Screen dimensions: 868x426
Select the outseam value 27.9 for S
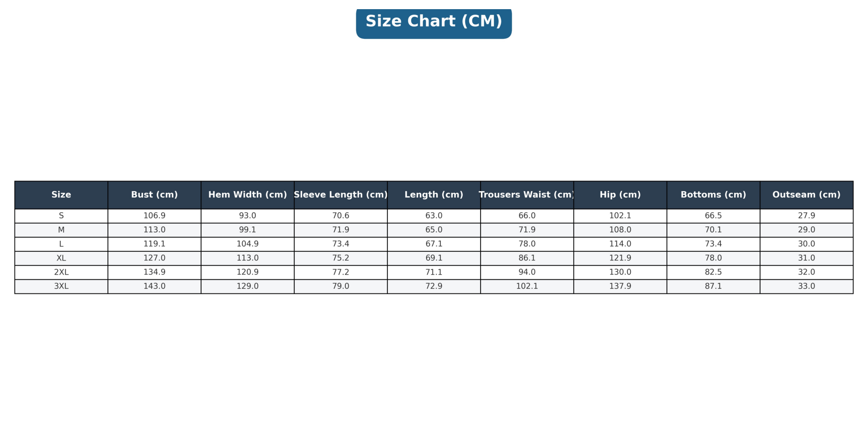pos(806,216)
